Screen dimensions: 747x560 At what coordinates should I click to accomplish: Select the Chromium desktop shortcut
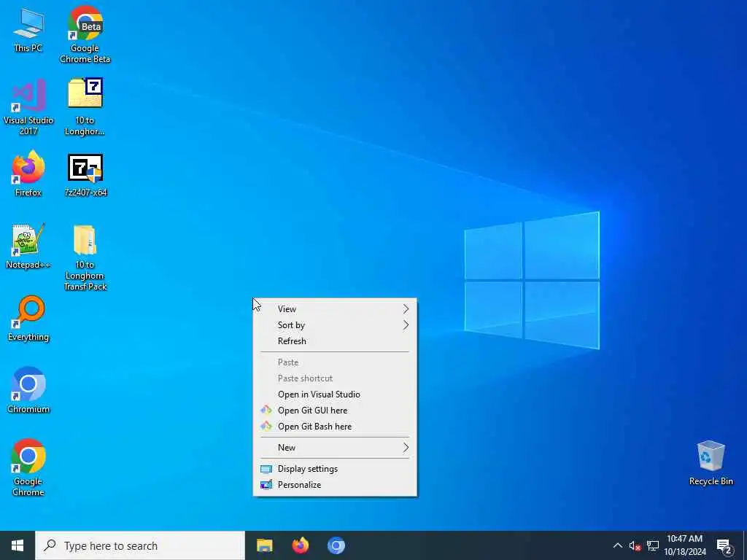(28, 389)
